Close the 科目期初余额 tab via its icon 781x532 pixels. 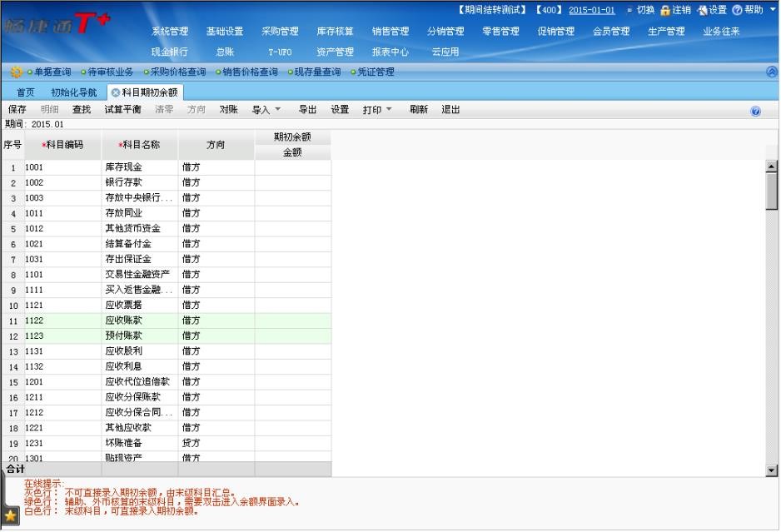116,92
